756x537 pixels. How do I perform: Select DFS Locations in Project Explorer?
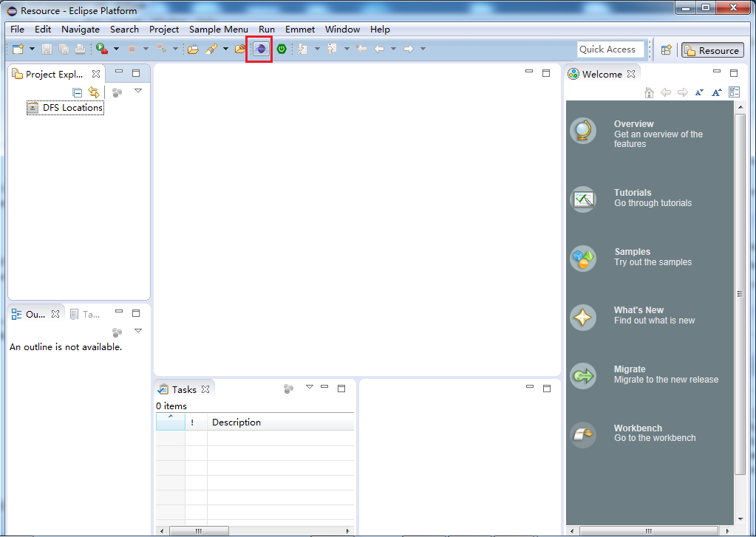pyautogui.click(x=66, y=108)
